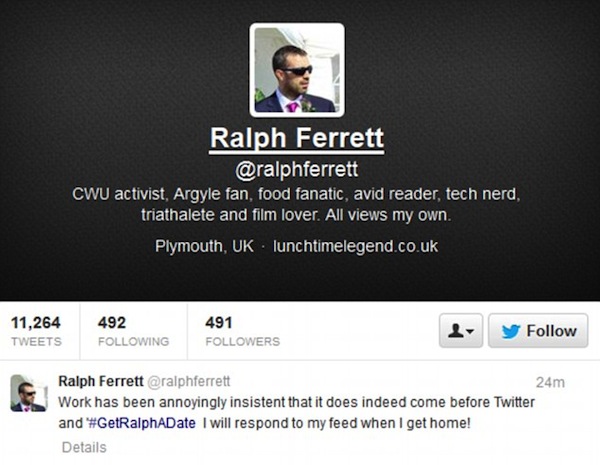Viewport: 600px width, 465px height.
Task: Click the Twitter bird icon on Follow
Action: (x=511, y=331)
